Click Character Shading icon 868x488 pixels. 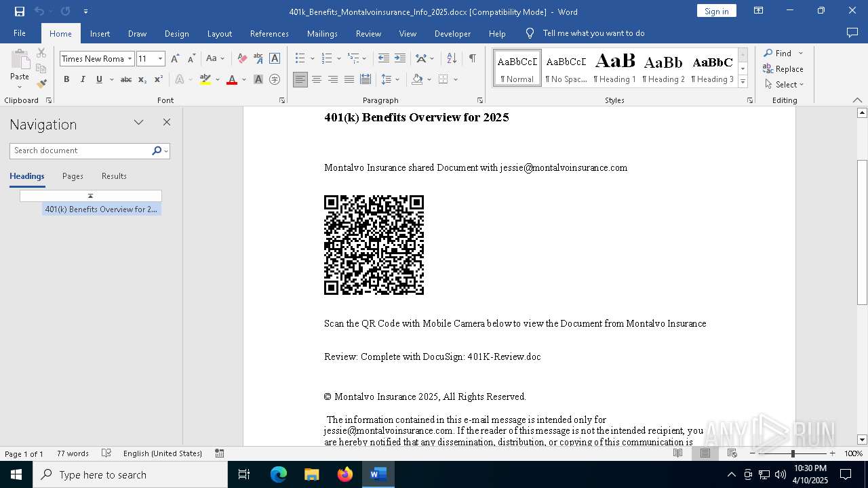[258, 79]
